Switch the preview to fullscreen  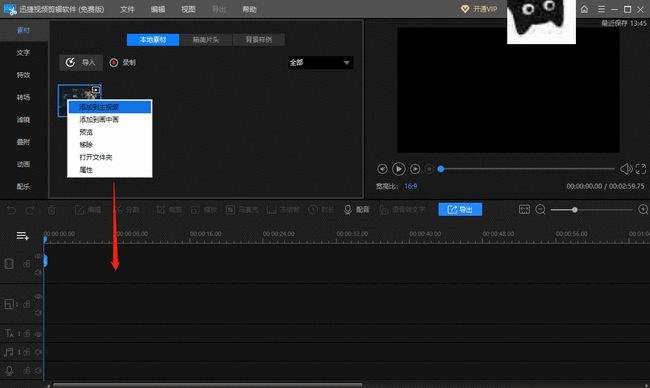[641, 169]
